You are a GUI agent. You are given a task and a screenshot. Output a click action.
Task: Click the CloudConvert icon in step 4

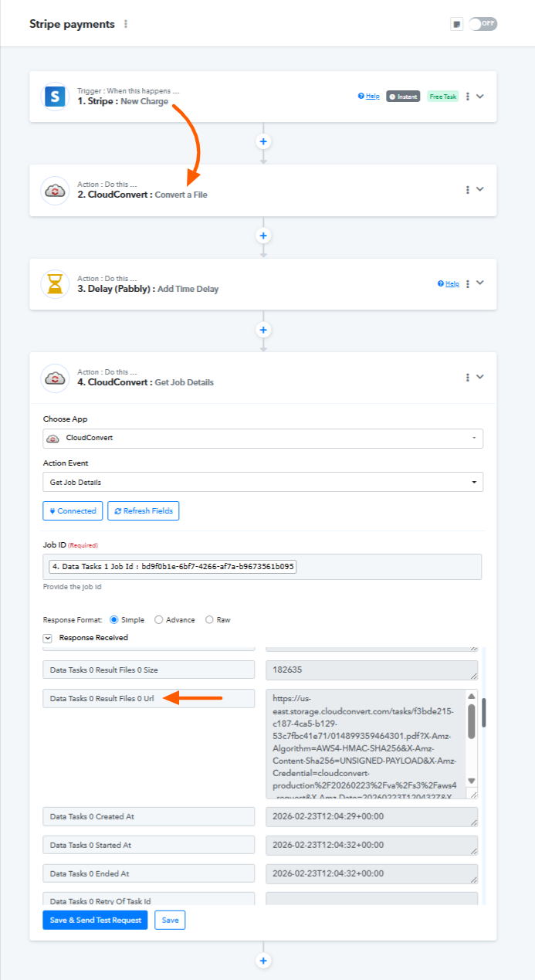pyautogui.click(x=55, y=378)
